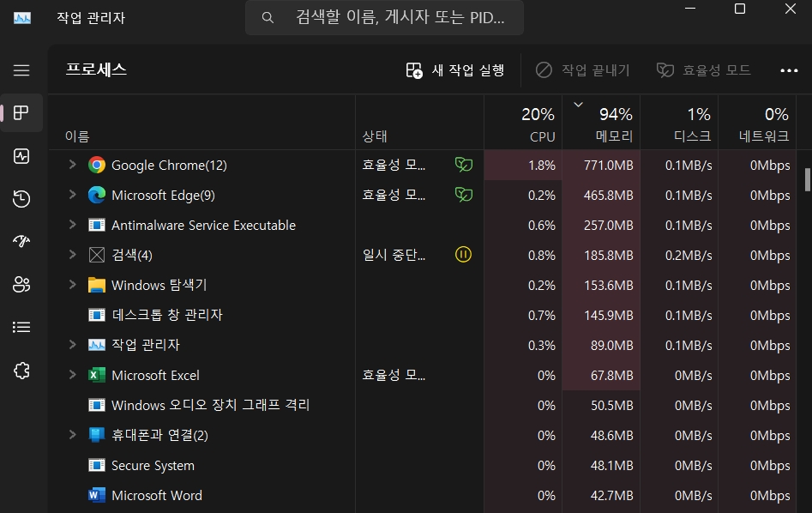Viewport: 812px width, 513px height.
Task: Click the Google Chrome icon
Action: point(96,166)
